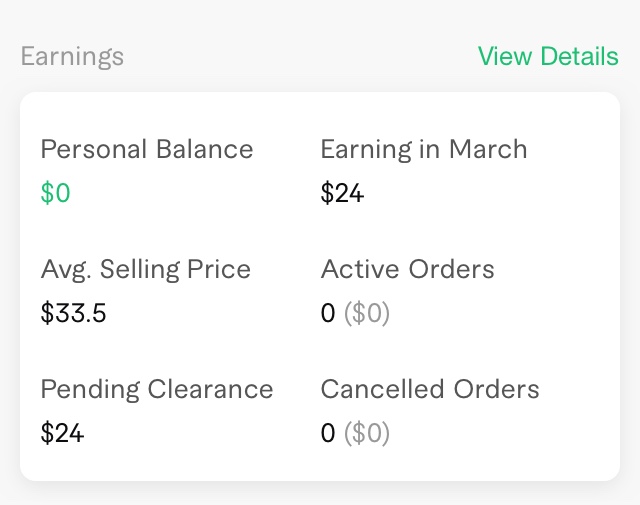Click the green $0 personal balance amount
The height and width of the screenshot is (505, 640).
click(55, 193)
